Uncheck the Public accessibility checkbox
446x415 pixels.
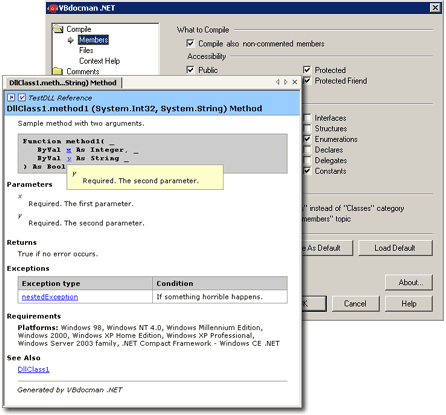click(x=190, y=70)
